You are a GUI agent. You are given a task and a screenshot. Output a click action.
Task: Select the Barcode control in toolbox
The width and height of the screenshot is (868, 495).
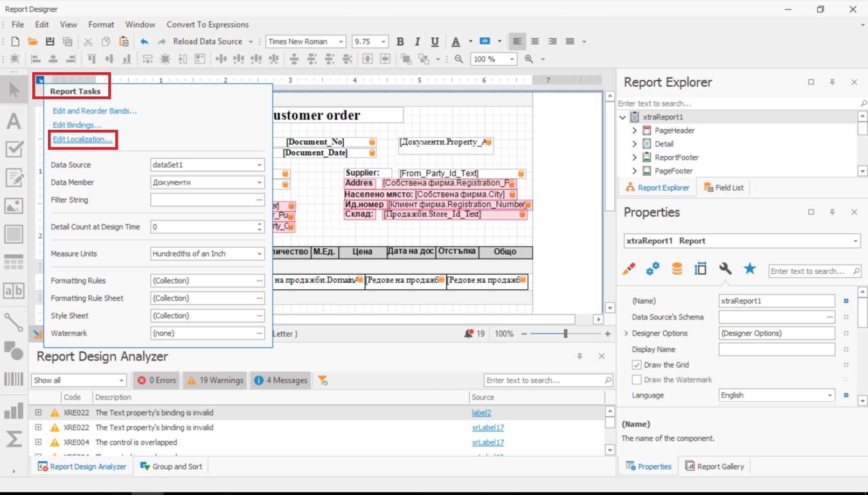14,379
